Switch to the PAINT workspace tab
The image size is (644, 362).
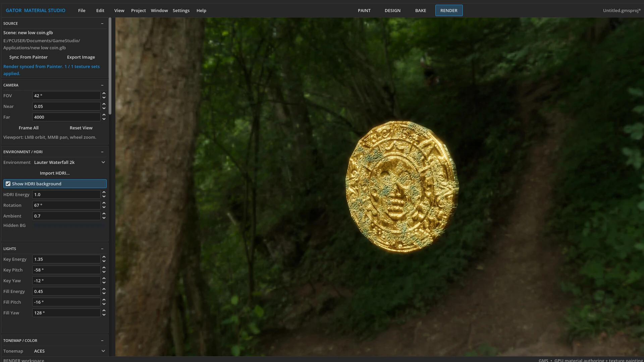click(364, 10)
